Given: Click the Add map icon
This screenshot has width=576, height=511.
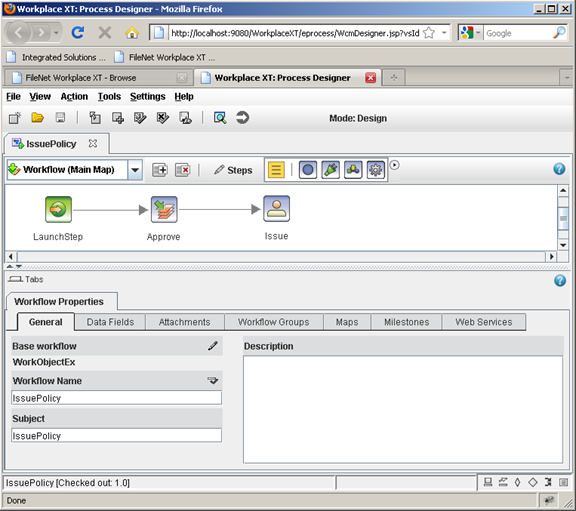Looking at the screenshot, I should 160,170.
